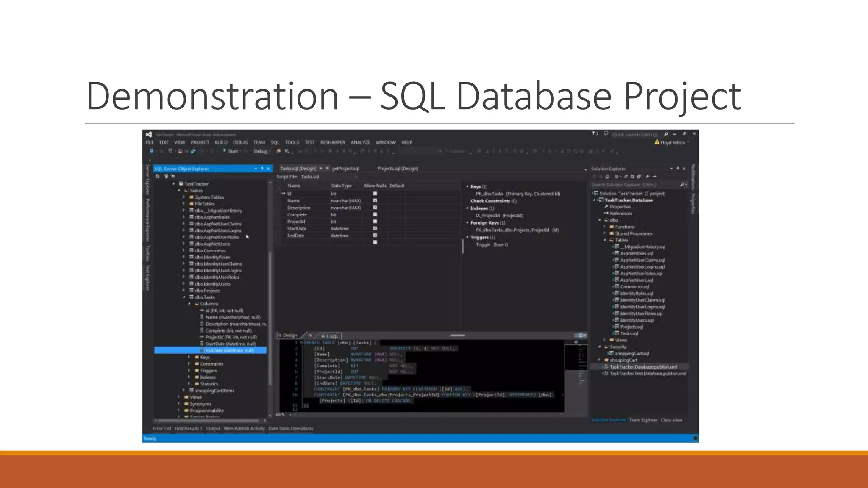Click the notifications flag icon in title bar
The image size is (868, 488).
(x=595, y=134)
